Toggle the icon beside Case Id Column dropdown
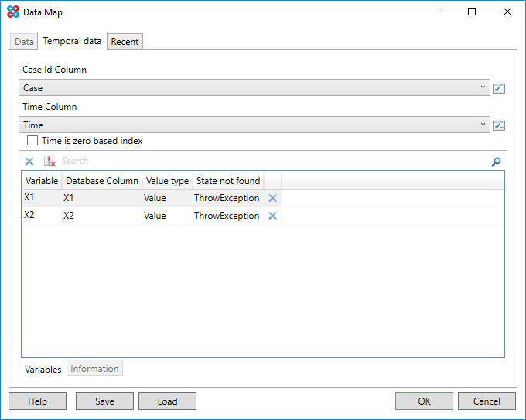This screenshot has height=420, width=526. click(x=499, y=88)
